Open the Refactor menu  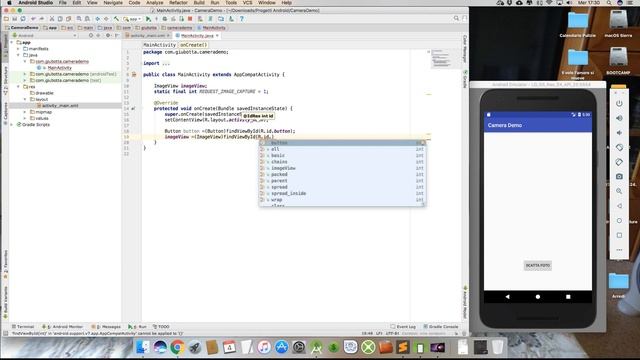pos(178,2)
